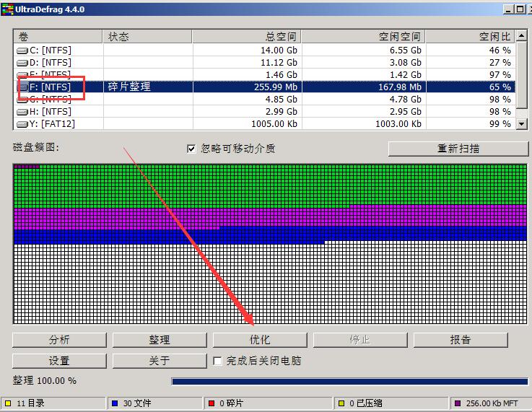Click the 整理 100.00 % progress label
532x412 pixels.
point(45,380)
